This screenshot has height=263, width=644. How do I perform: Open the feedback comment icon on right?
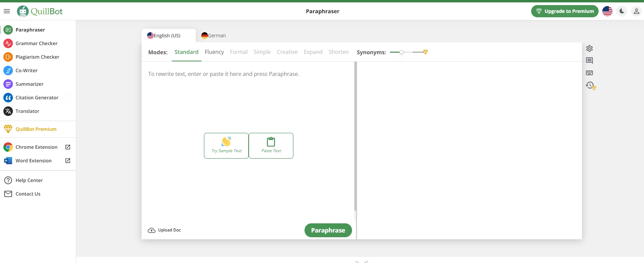[589, 61]
